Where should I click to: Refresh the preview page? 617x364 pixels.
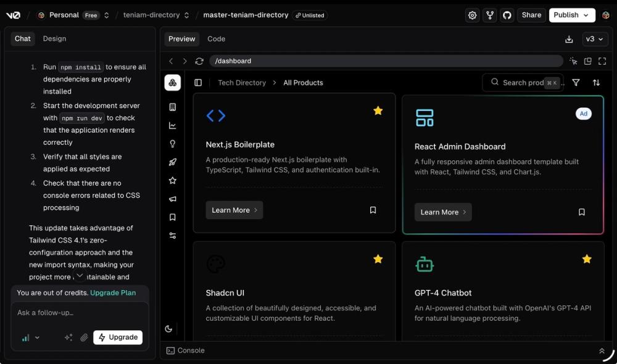point(199,61)
